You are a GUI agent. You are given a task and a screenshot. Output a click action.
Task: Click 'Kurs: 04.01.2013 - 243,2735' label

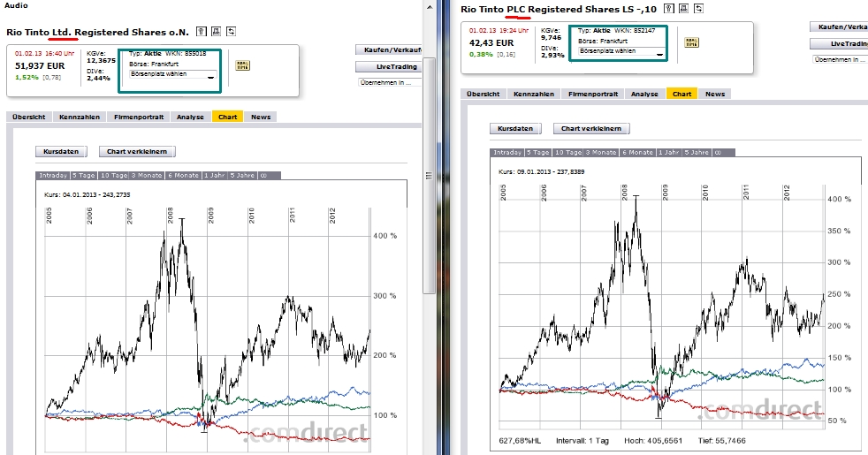(x=88, y=195)
